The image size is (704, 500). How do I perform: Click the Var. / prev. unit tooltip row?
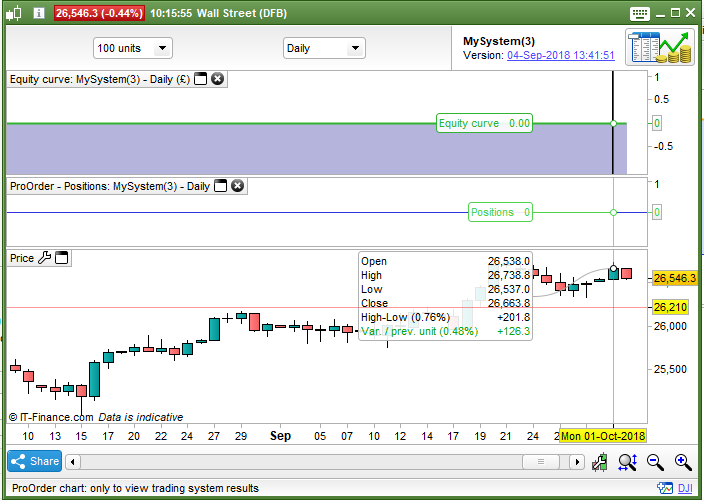[445, 331]
